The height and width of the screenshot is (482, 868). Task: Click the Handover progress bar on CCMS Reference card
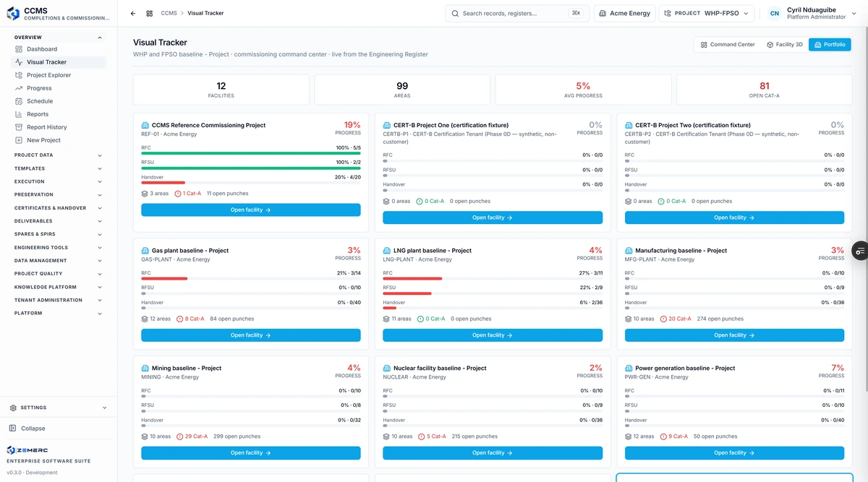tap(251, 183)
